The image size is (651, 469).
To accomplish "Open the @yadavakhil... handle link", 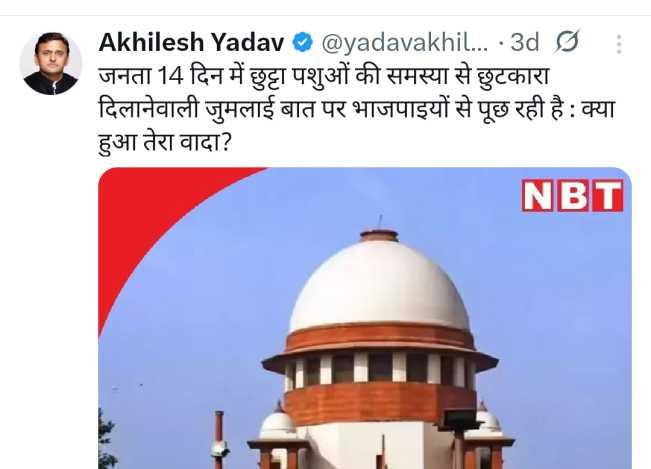I will coord(405,42).
